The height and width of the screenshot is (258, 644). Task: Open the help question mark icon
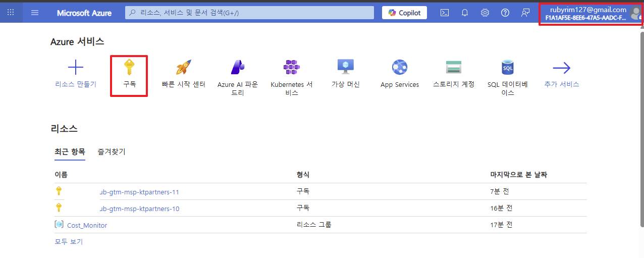(x=505, y=13)
